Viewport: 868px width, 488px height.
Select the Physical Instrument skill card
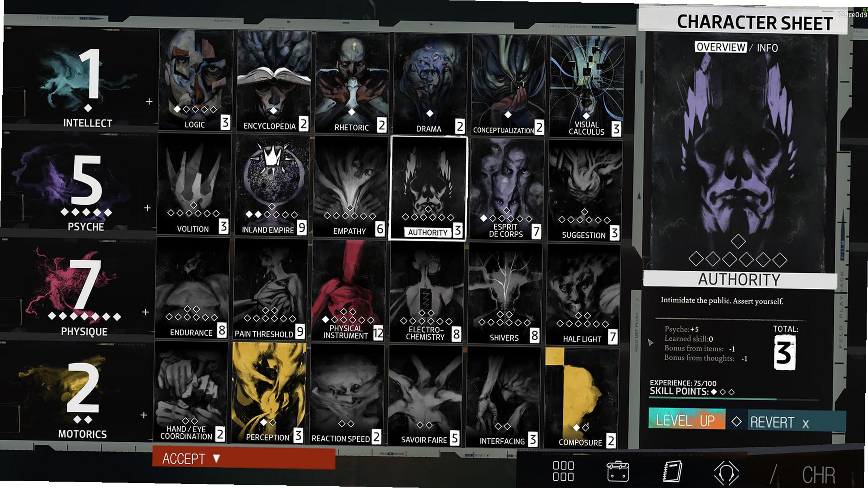click(x=349, y=291)
